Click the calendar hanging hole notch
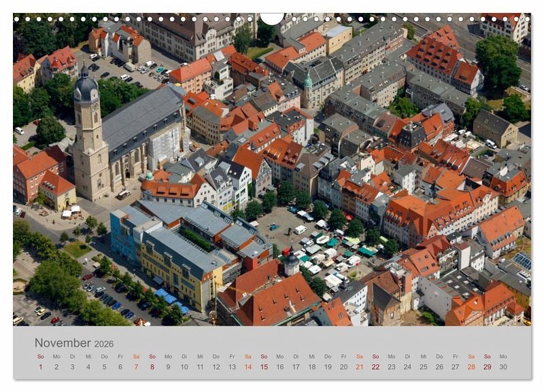This screenshot has width=544, height=392. [x=272, y=18]
